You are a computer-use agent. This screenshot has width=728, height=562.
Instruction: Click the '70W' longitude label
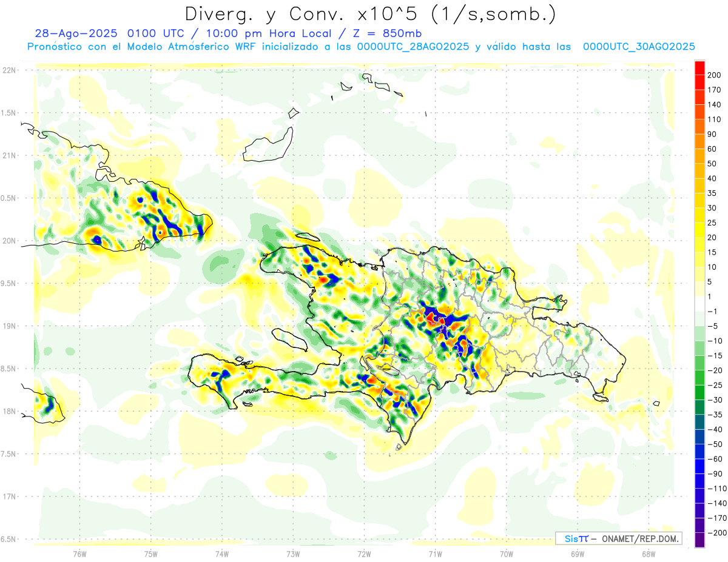(507, 554)
